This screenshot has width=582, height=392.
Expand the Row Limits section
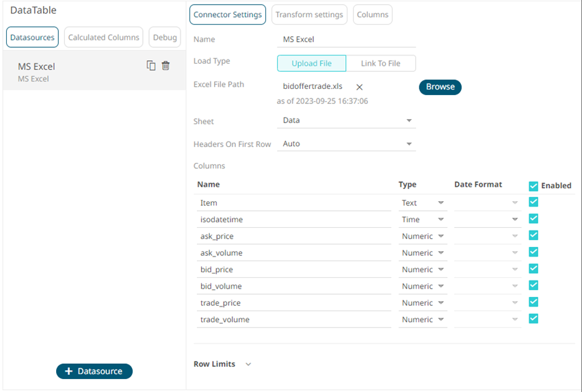[x=248, y=364]
